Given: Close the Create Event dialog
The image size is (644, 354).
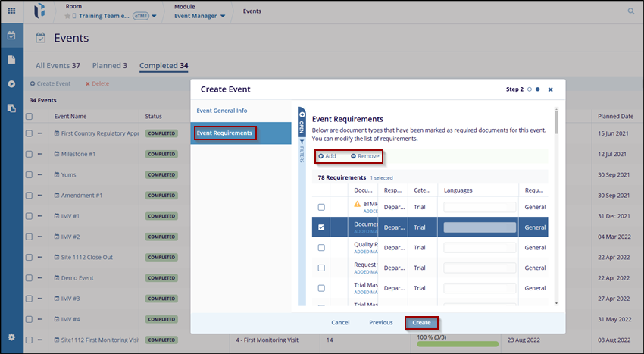Looking at the screenshot, I should [550, 89].
